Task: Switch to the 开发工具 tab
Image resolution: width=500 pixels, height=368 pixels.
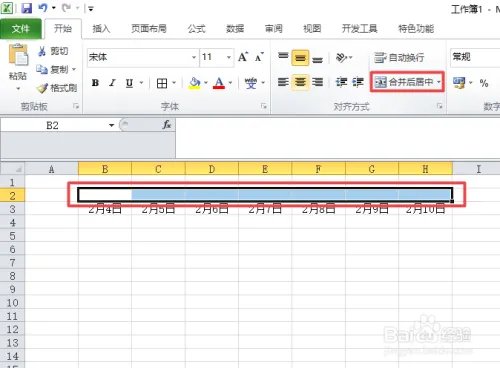Action: point(359,29)
